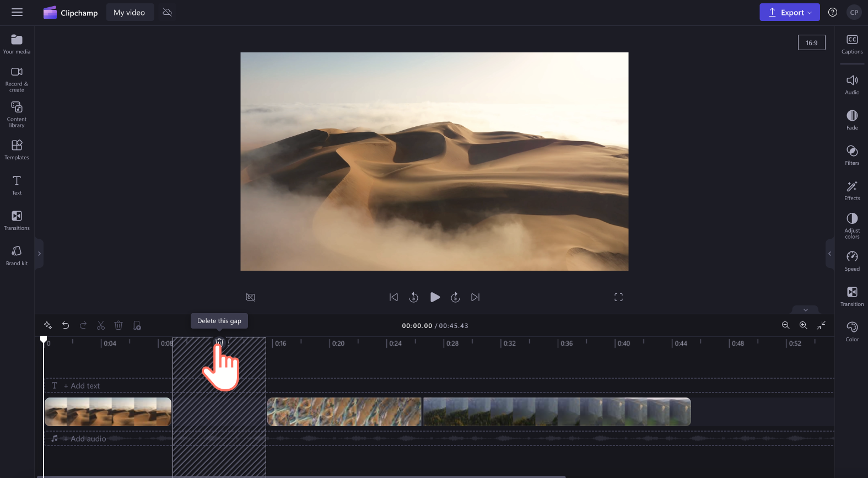Viewport: 868px width, 478px height.
Task: Delete selected item with toolbar trash icon
Action: [x=118, y=325]
